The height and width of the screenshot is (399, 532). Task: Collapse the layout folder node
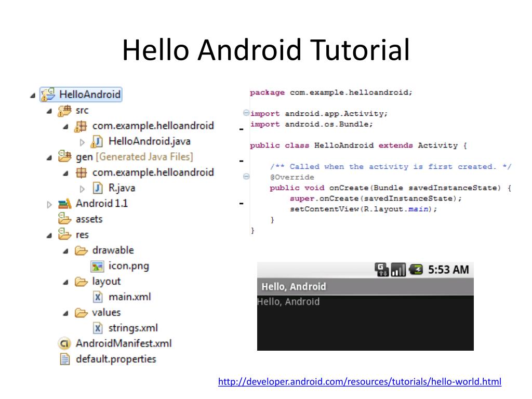(x=66, y=282)
